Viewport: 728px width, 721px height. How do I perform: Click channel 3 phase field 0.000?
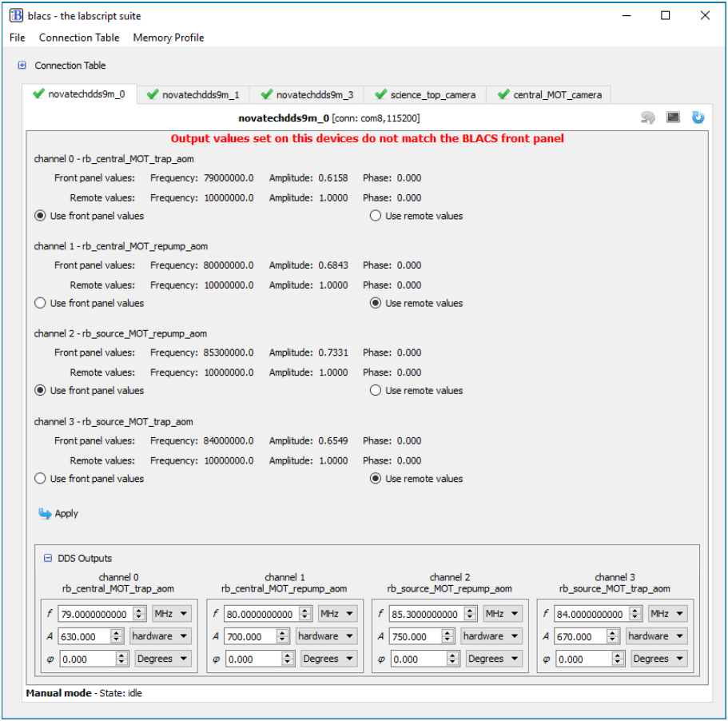(x=584, y=659)
